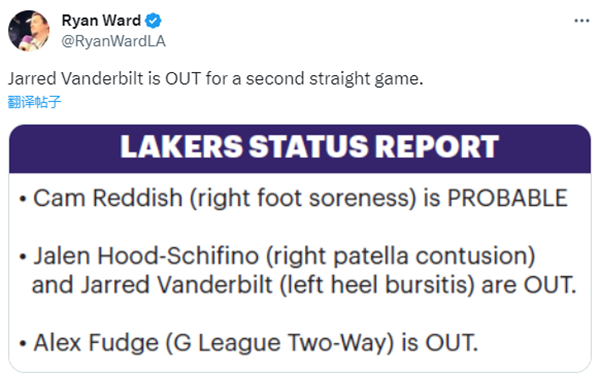Screen dimensions: 600x377
Task: Click the blue verified badge
Action: 153,21
